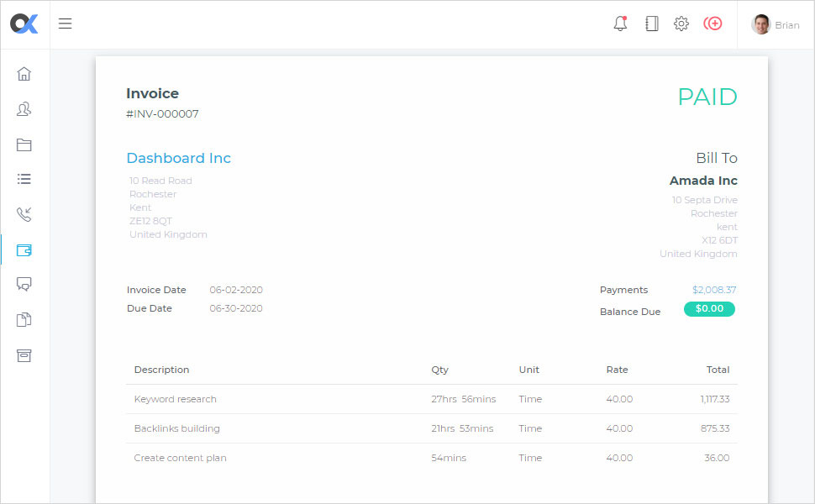Screen dimensions: 815x504
Task: Click the Amada Inc client name
Action: [x=703, y=181]
